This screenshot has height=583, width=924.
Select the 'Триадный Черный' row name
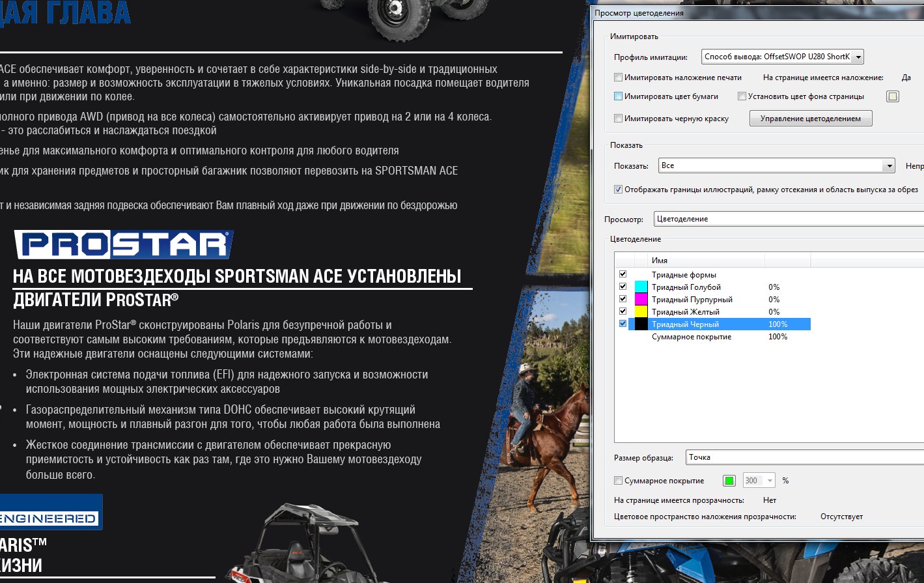click(685, 324)
